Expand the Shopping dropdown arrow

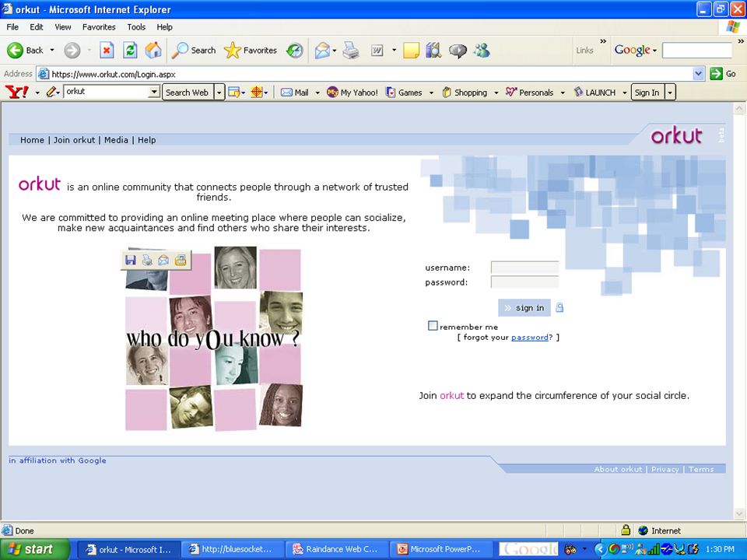click(x=496, y=93)
